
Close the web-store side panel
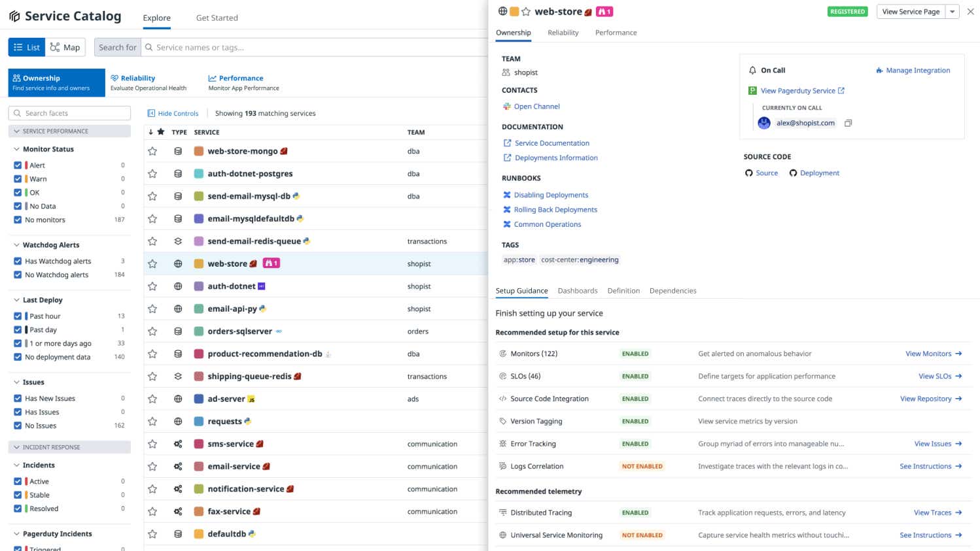[x=970, y=12]
